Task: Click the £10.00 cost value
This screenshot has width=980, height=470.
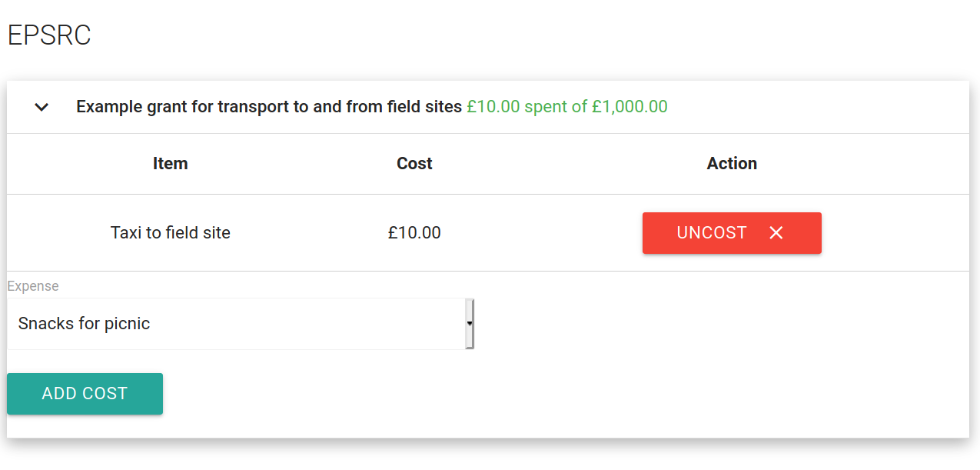Action: 414,232
